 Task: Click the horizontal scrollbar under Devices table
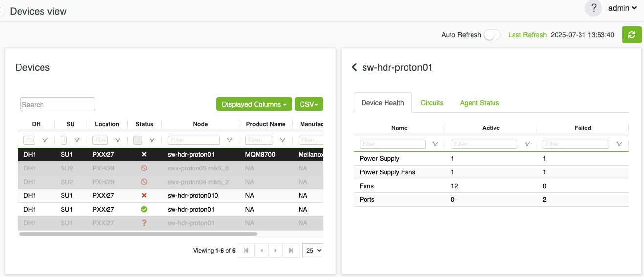click(x=138, y=234)
